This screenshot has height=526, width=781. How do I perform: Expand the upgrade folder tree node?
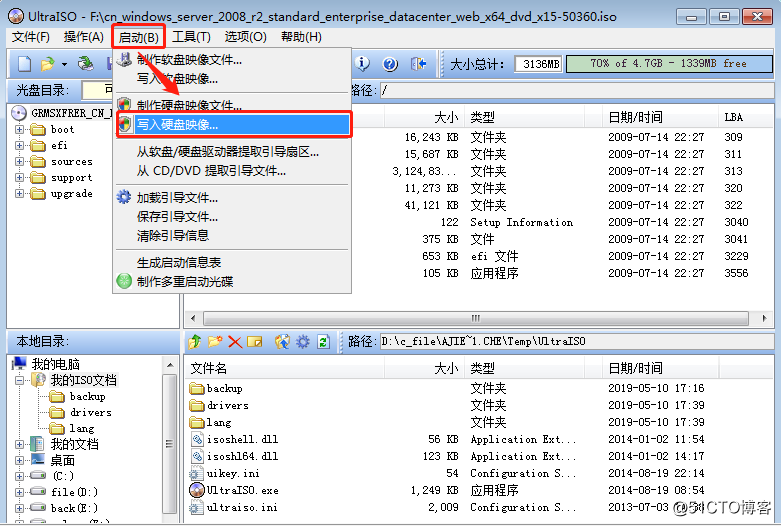pos(19,193)
